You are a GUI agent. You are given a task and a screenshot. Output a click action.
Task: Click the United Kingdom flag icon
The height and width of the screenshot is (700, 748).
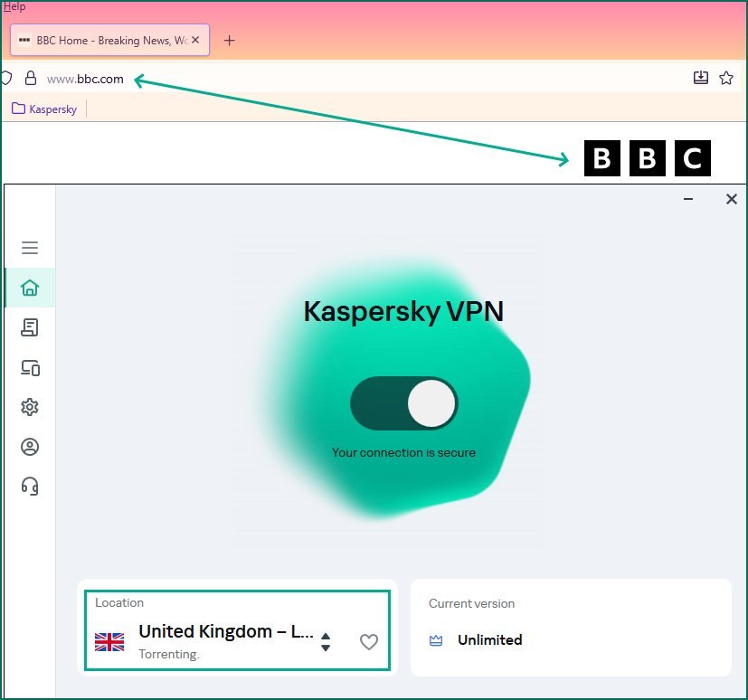[109, 642]
